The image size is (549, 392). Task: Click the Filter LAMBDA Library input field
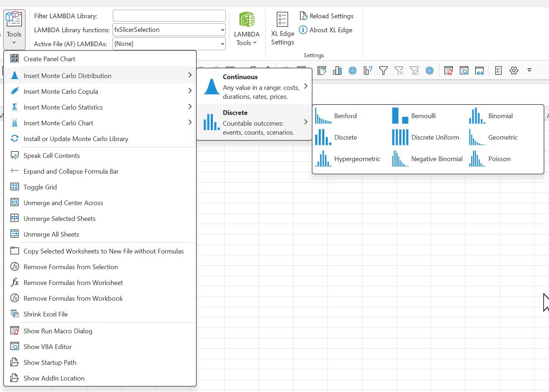point(169,16)
